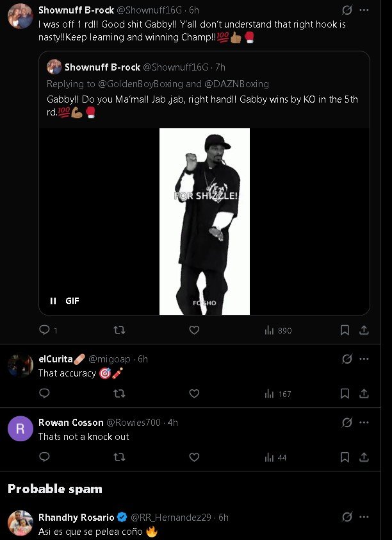Open the quoted tweet's Snoop Dogg GIF

click(x=204, y=221)
